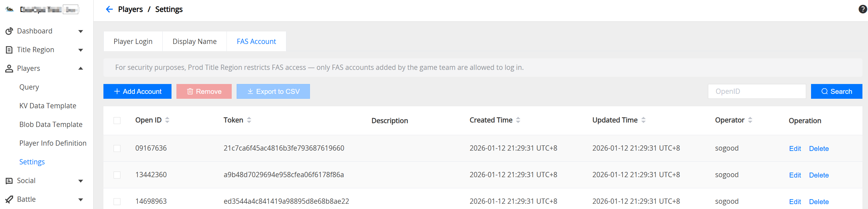Delete the account with Open ID 09167636
The width and height of the screenshot is (868, 209).
point(819,149)
